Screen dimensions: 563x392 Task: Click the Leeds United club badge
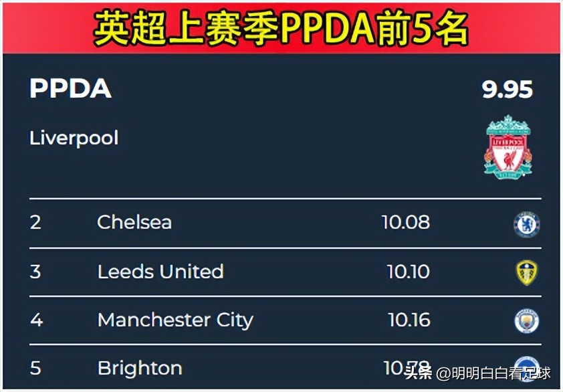[x=526, y=273]
